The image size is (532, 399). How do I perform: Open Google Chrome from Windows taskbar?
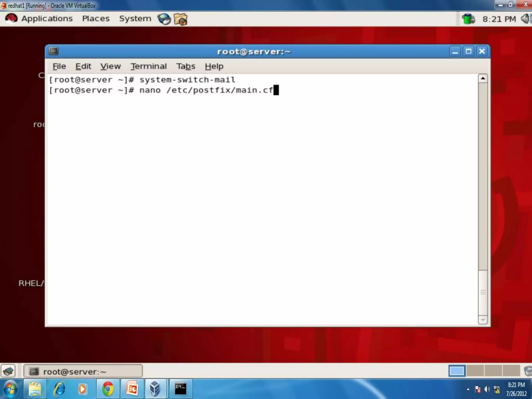(108, 389)
